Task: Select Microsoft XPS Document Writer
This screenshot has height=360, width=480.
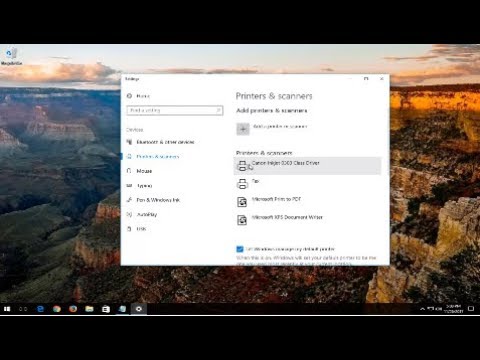Action: coord(307,220)
